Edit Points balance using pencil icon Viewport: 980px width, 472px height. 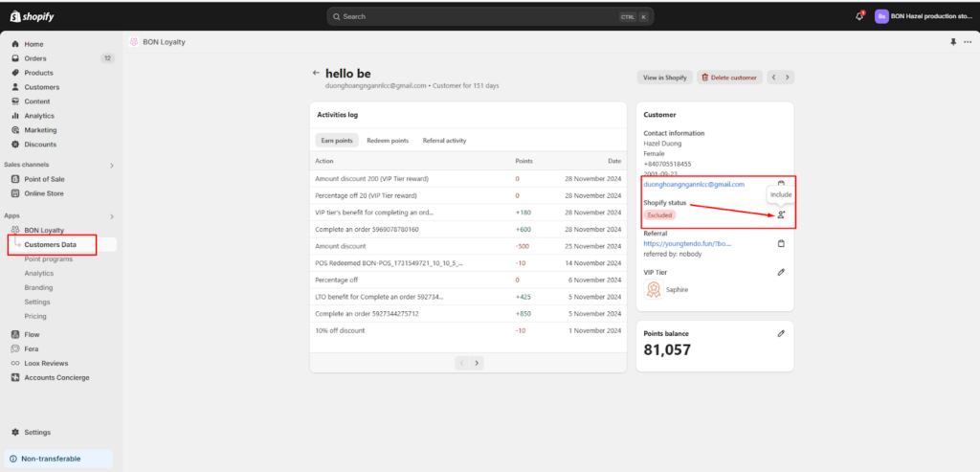(x=781, y=333)
